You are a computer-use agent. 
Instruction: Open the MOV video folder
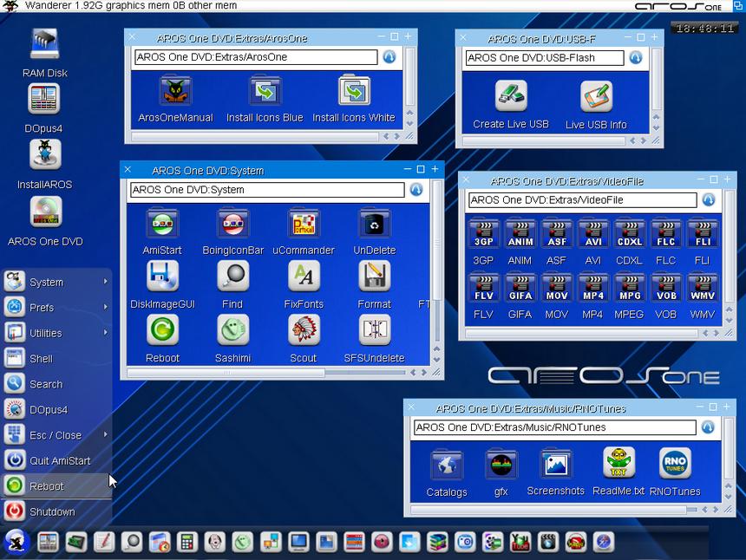(557, 288)
